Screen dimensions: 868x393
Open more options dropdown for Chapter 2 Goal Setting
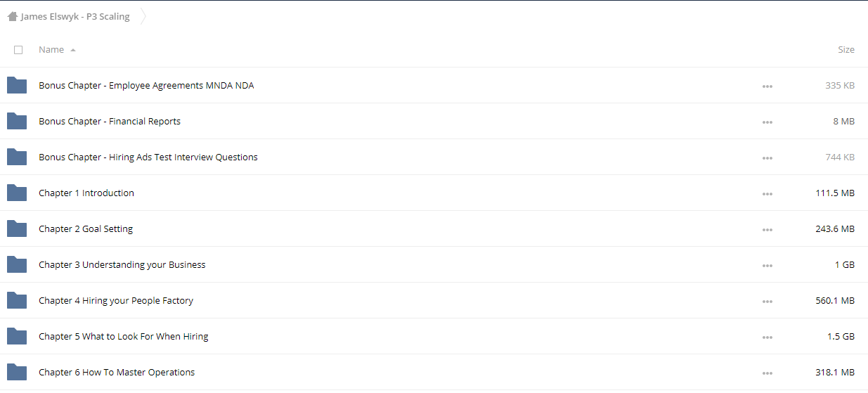pyautogui.click(x=767, y=230)
